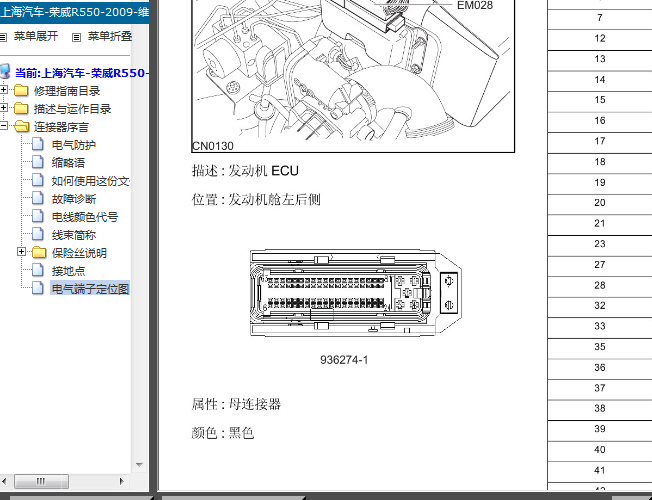Click pin table cell 28
The image size is (652, 500).
(600, 286)
